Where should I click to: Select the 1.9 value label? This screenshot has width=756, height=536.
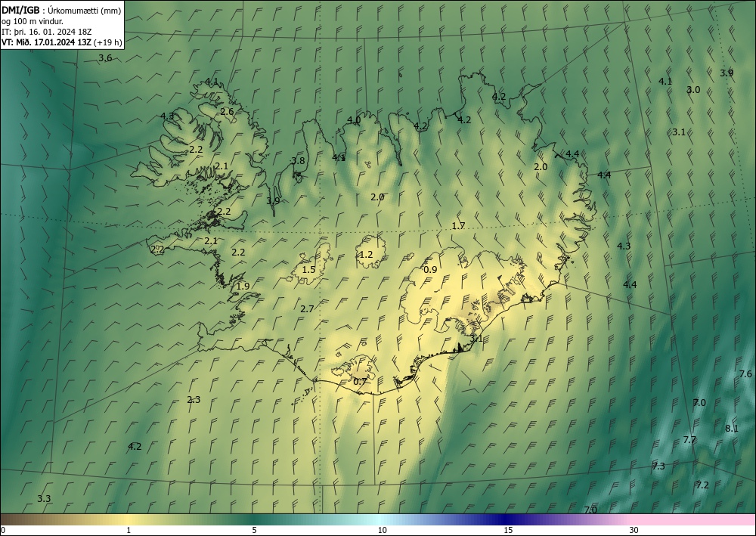243,287
